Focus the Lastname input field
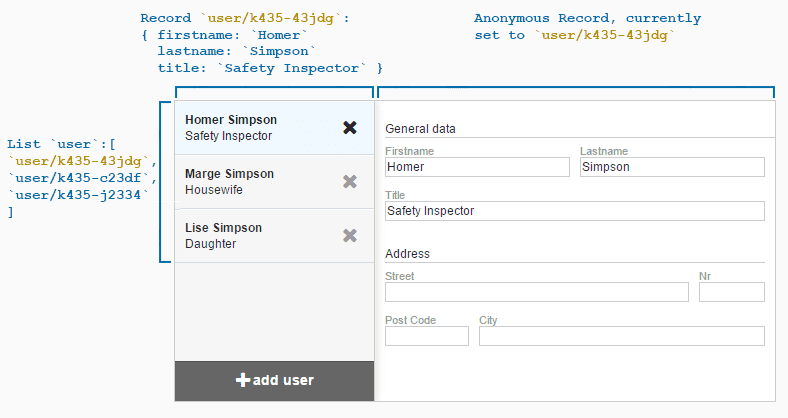Viewport: 788px width, 418px height. click(x=672, y=167)
